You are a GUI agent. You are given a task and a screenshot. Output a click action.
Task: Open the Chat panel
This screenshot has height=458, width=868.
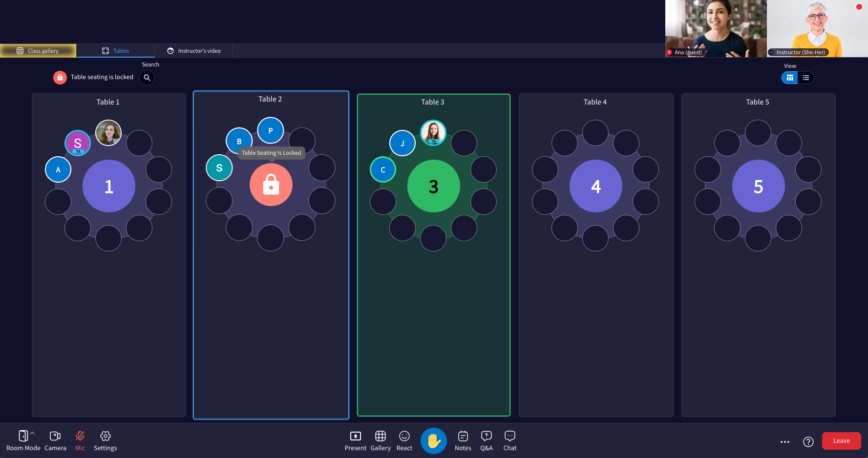tap(509, 440)
